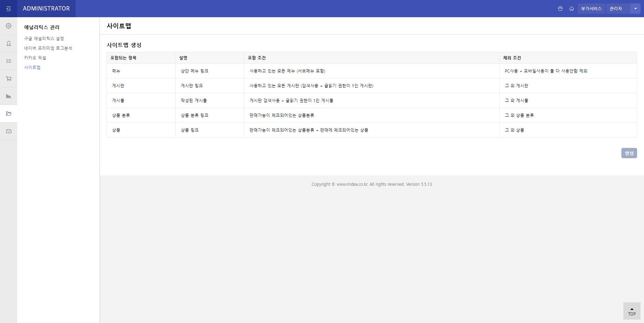
Task: Click the ADMINISTRATOR logo title
Action: [46, 9]
